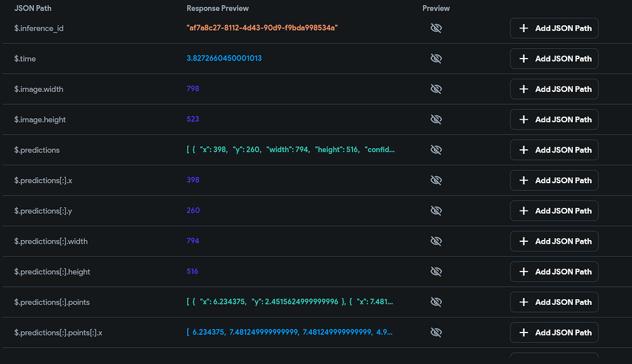
Task: Toggle preview for $.predictions[:].points[:].x
Action: pyautogui.click(x=436, y=333)
